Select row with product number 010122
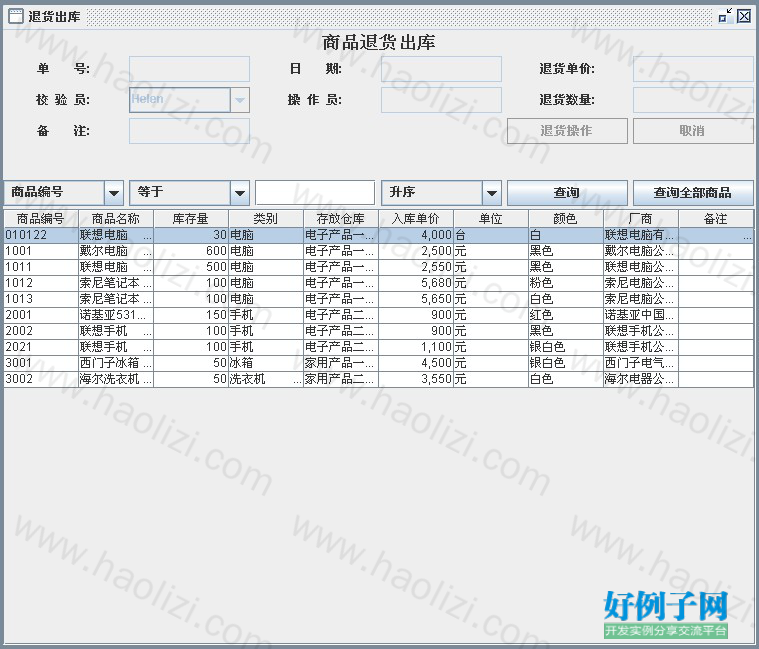Viewport: 759px width, 649px height. pyautogui.click(x=379, y=235)
